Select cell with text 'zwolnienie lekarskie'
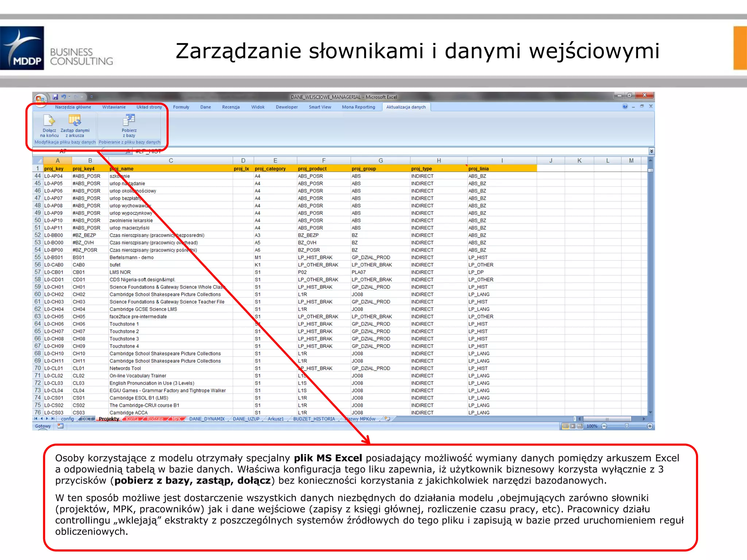The image size is (747, 560). point(171,221)
